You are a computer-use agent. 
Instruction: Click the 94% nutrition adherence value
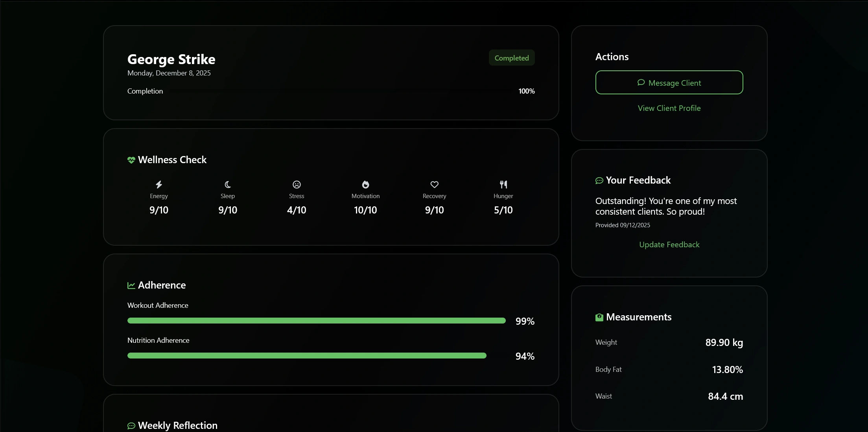tap(525, 357)
